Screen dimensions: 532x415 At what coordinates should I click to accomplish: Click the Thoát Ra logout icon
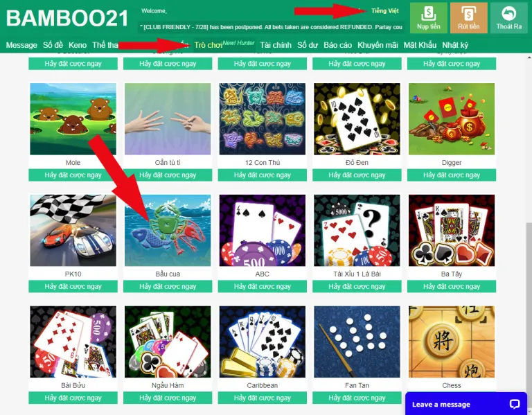point(508,17)
